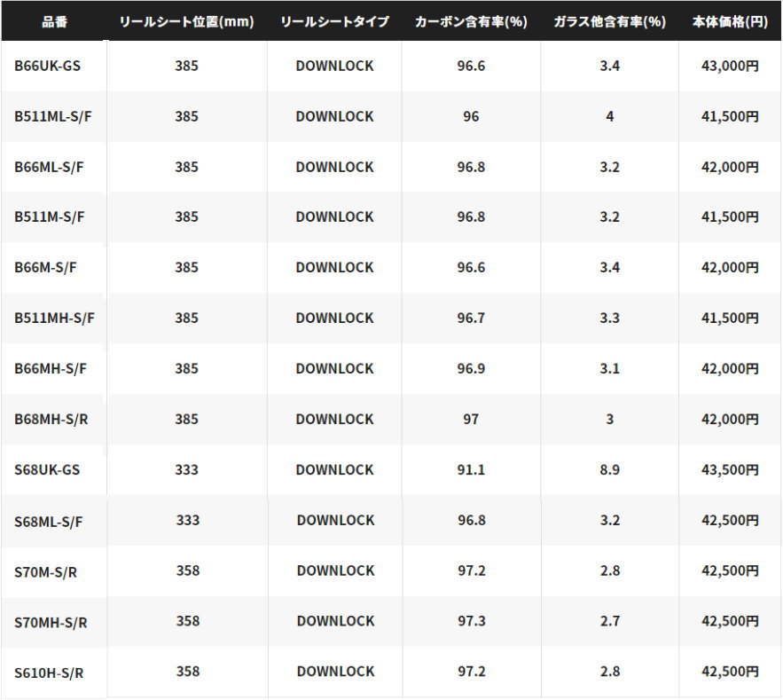Click model number B68MH-S/R
Viewport: 783px width, 700px height.
[51, 419]
